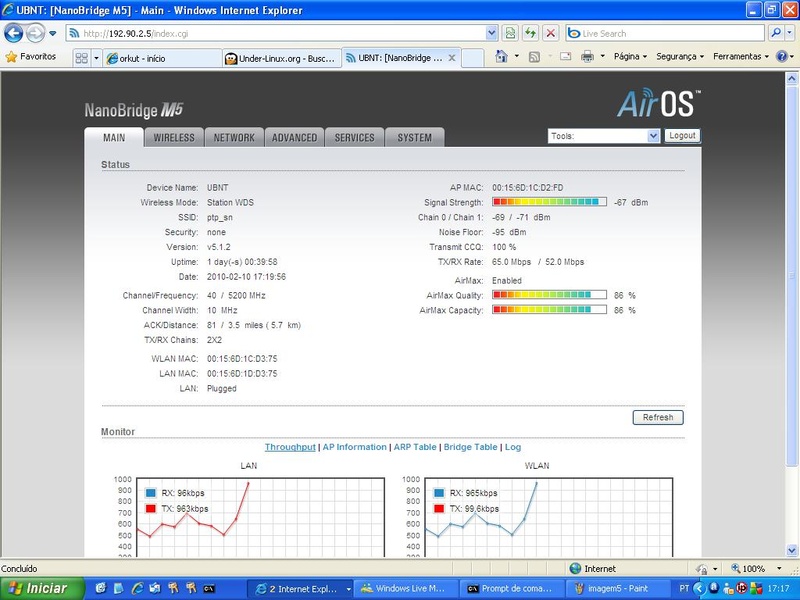Switch to the orkut - início tab
The height and width of the screenshot is (600, 800).
click(162, 58)
